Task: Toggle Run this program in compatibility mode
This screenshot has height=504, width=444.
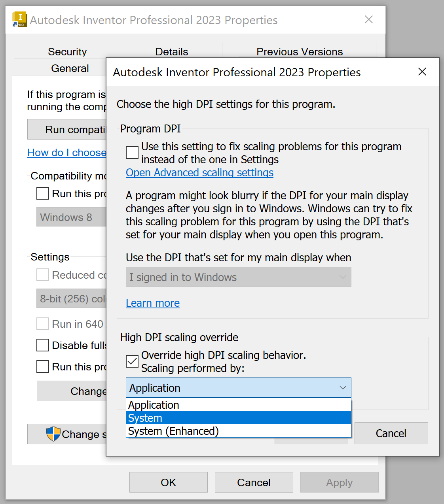Action: (42, 193)
